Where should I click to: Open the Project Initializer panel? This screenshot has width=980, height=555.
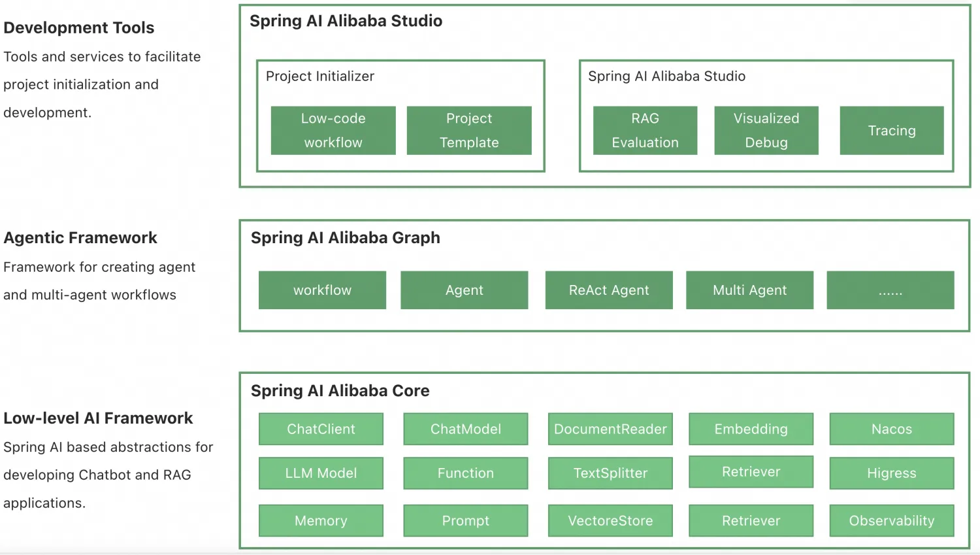tap(320, 76)
